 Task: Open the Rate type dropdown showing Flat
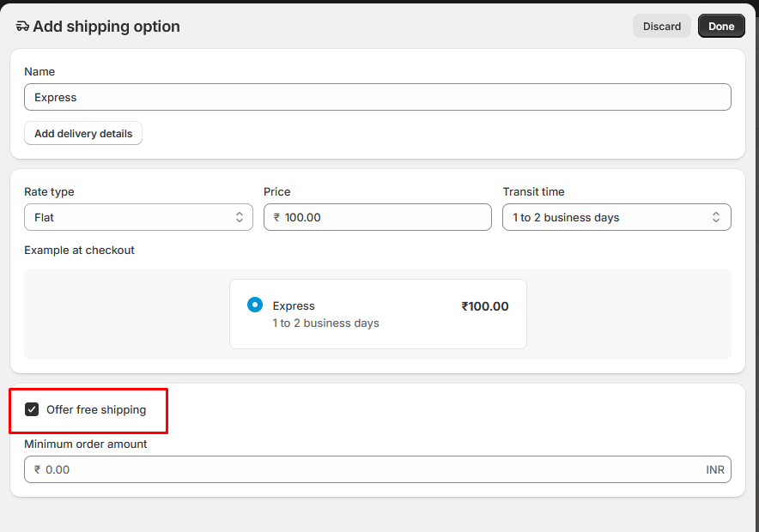pyautogui.click(x=129, y=218)
